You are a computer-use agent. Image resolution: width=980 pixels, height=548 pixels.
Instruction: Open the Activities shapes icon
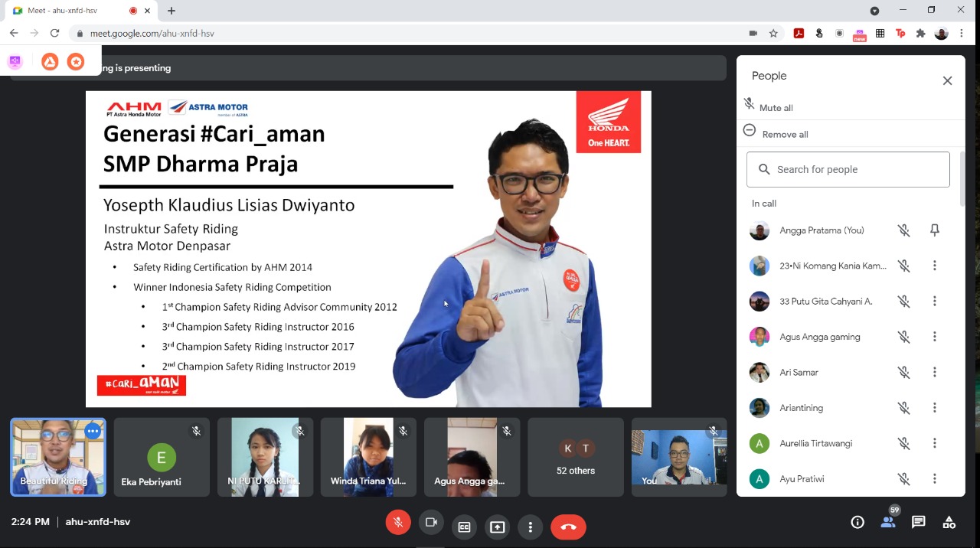[949, 522]
